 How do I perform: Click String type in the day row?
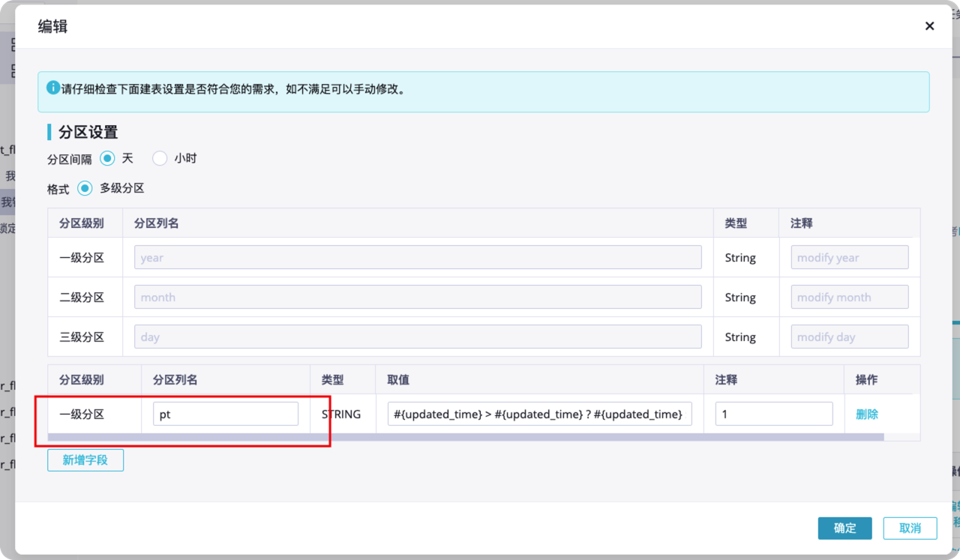(740, 337)
